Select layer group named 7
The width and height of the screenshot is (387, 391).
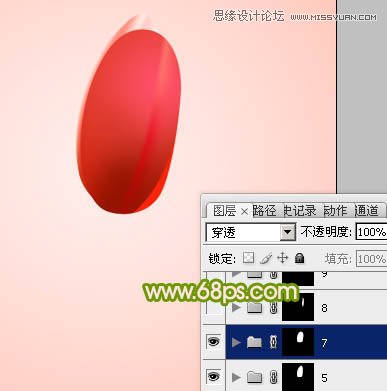pos(306,342)
